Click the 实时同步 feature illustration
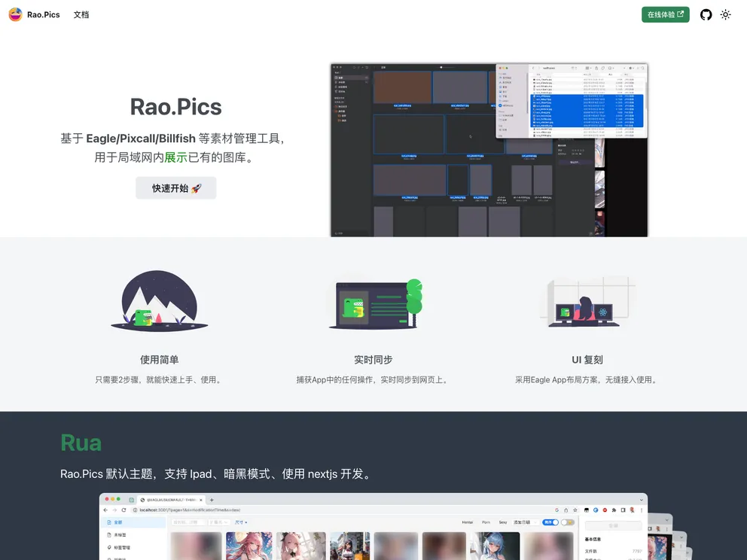This screenshot has height=560, width=747. point(374,301)
